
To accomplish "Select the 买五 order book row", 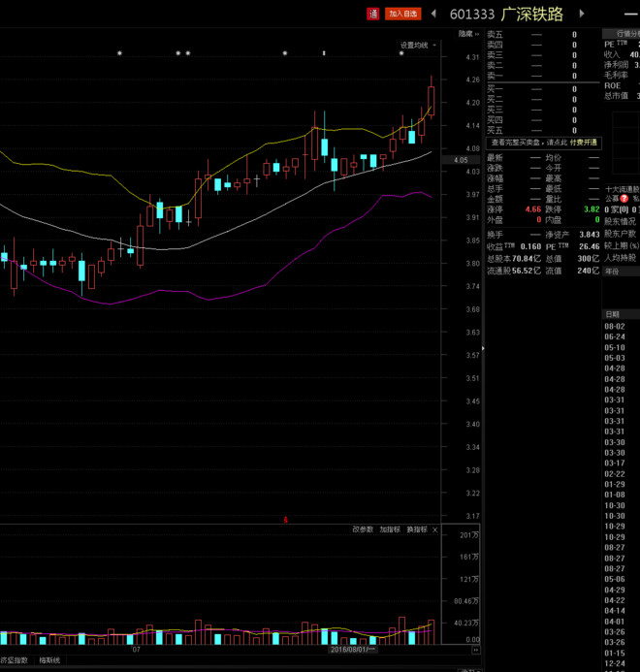I will click(543, 130).
